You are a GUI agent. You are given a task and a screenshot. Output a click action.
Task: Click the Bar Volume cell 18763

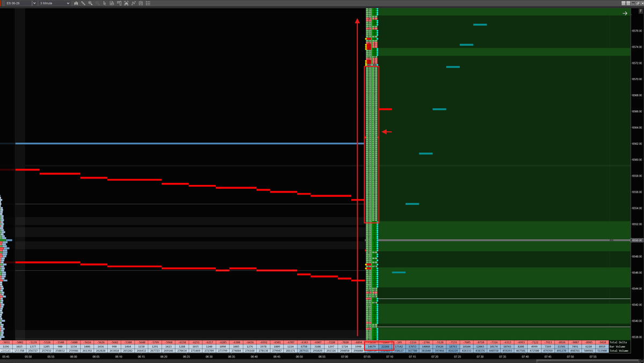(x=453, y=346)
